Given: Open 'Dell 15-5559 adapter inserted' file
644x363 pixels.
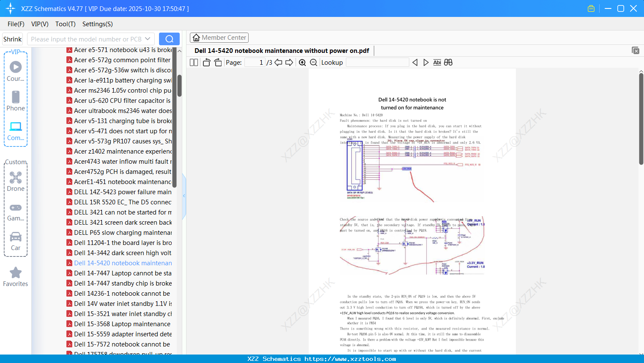Looking at the screenshot, I should coord(119,334).
